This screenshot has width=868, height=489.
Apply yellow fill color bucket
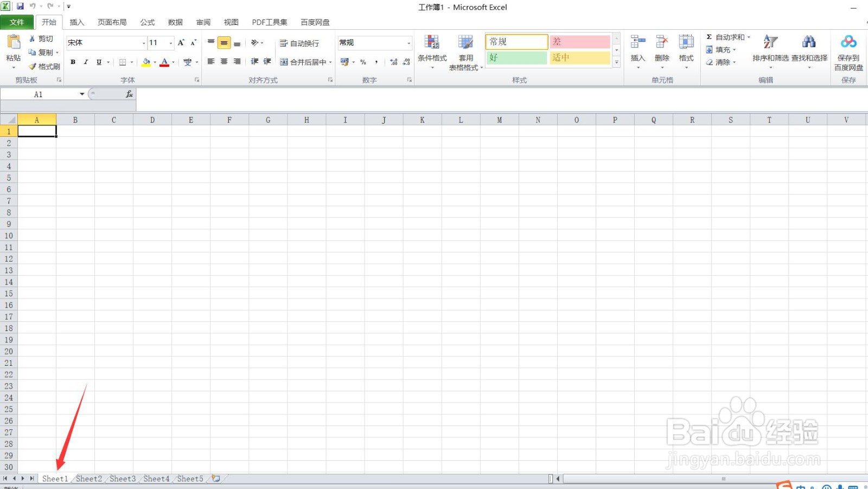(146, 62)
